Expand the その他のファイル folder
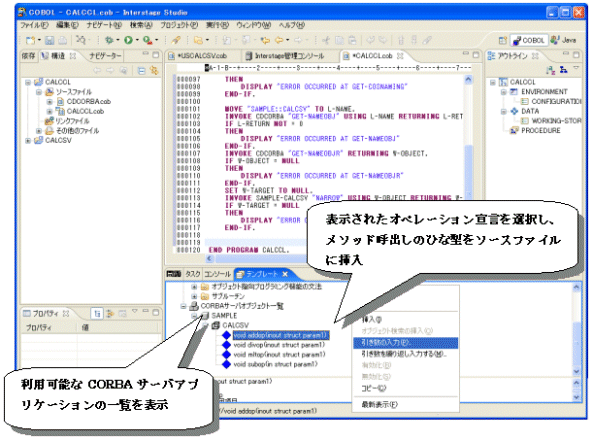 [39, 131]
